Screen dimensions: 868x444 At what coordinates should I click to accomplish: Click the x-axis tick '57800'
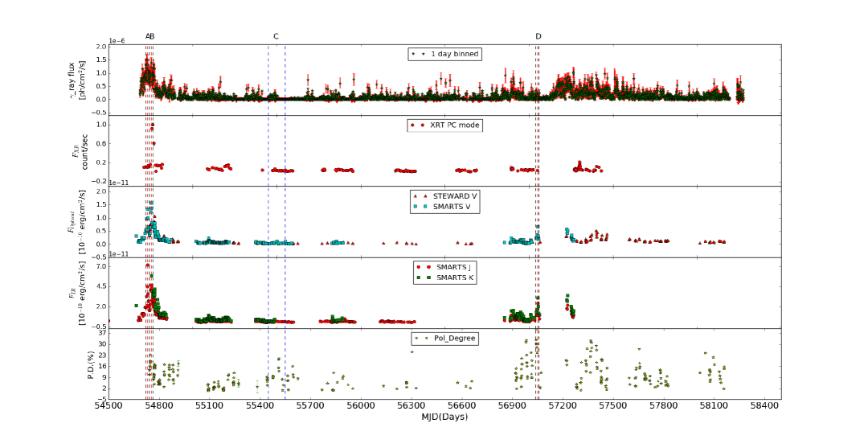coord(664,406)
